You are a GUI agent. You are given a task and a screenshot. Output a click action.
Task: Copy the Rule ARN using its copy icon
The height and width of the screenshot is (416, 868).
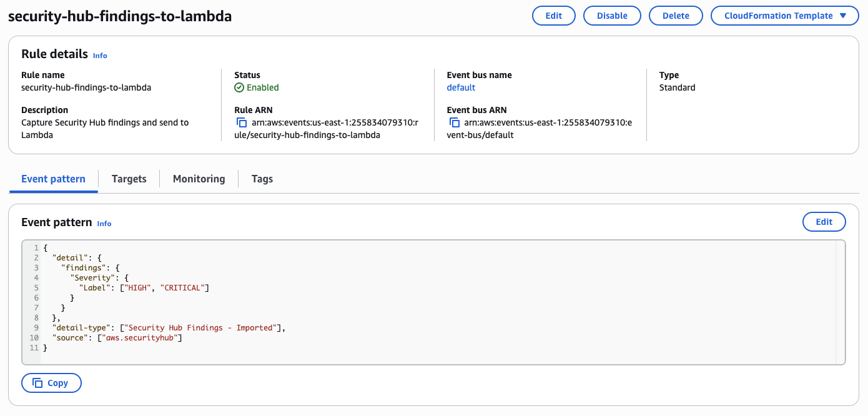click(x=242, y=122)
